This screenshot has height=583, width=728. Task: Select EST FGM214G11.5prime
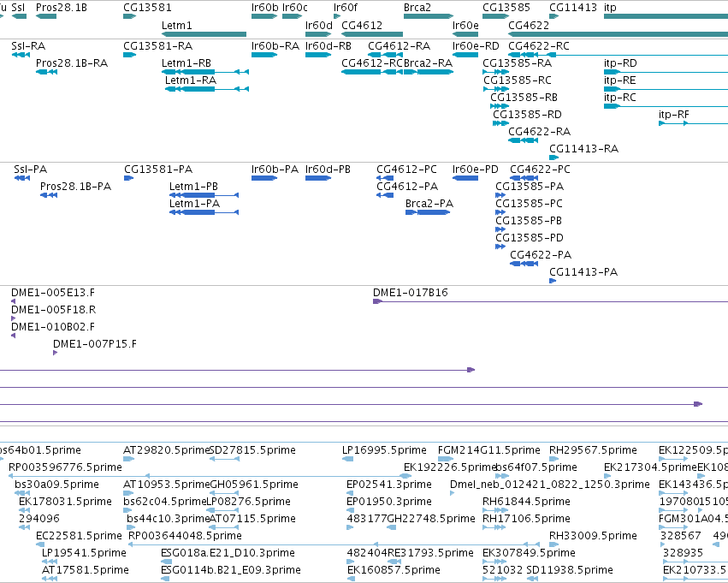coord(489,450)
